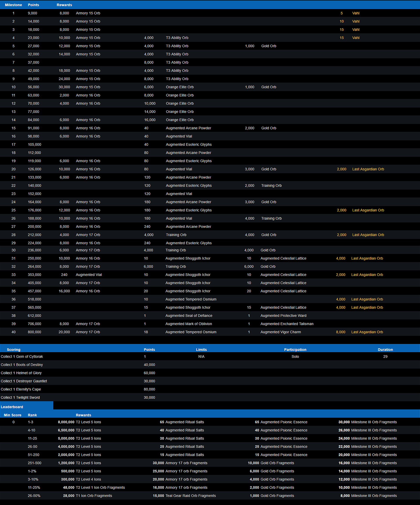Click the Limits column header

coord(201,350)
